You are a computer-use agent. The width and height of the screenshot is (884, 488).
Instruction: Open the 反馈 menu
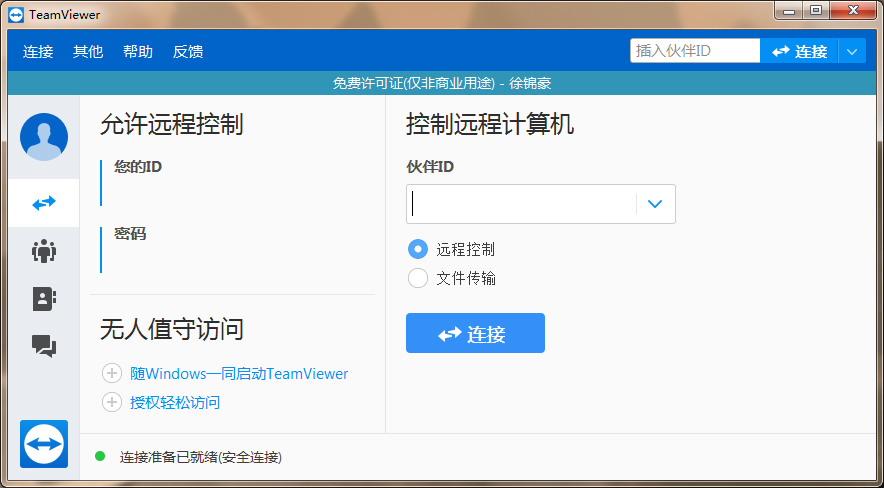[188, 52]
